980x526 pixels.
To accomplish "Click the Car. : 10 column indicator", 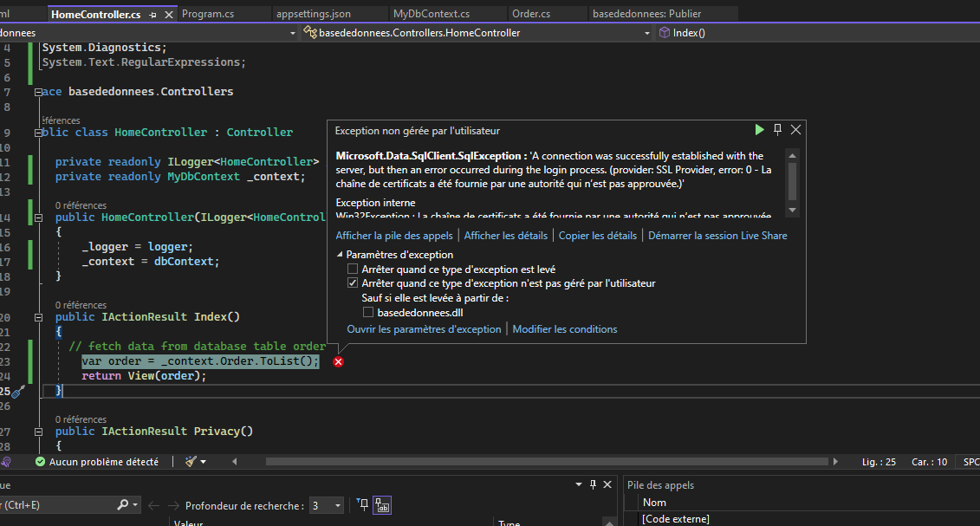I will coord(930,462).
